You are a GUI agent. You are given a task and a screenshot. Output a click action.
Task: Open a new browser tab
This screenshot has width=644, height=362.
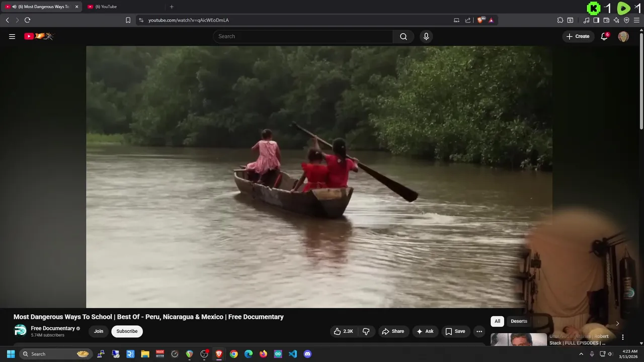[172, 7]
